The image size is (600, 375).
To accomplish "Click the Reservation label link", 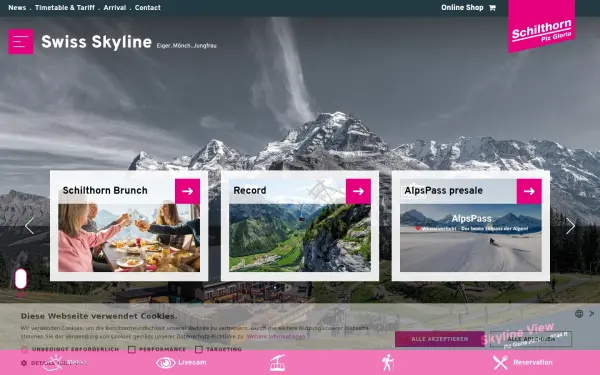I will [x=533, y=362].
